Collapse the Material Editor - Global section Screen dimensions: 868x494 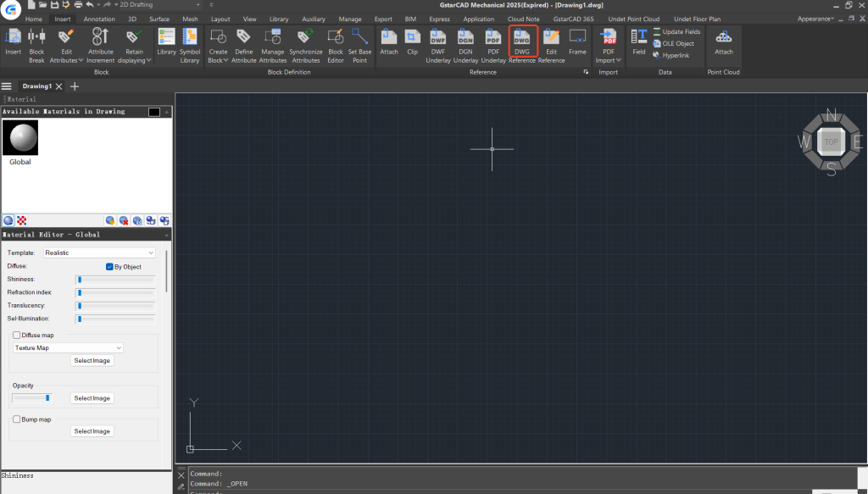[x=166, y=235]
